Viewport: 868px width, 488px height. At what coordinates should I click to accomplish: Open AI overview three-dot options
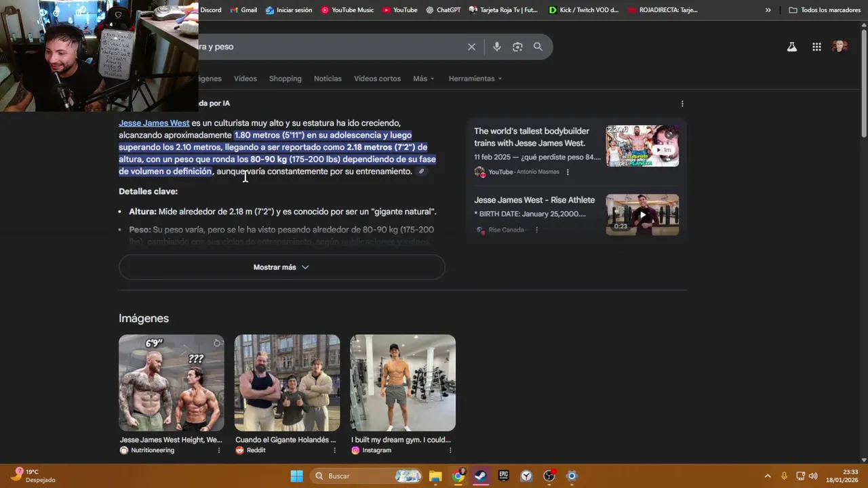[x=682, y=104]
